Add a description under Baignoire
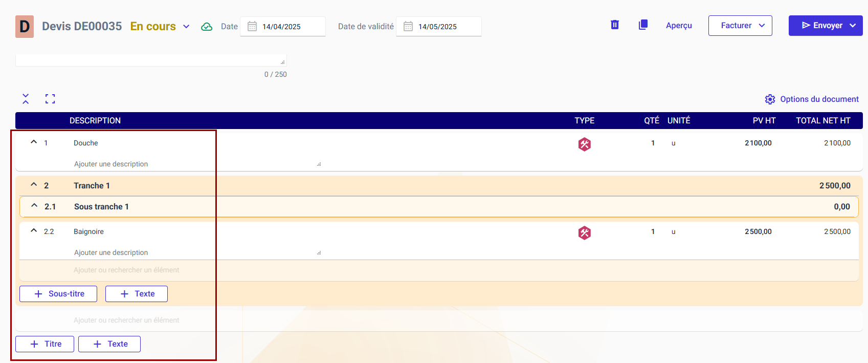The height and width of the screenshot is (363, 868). coord(197,252)
